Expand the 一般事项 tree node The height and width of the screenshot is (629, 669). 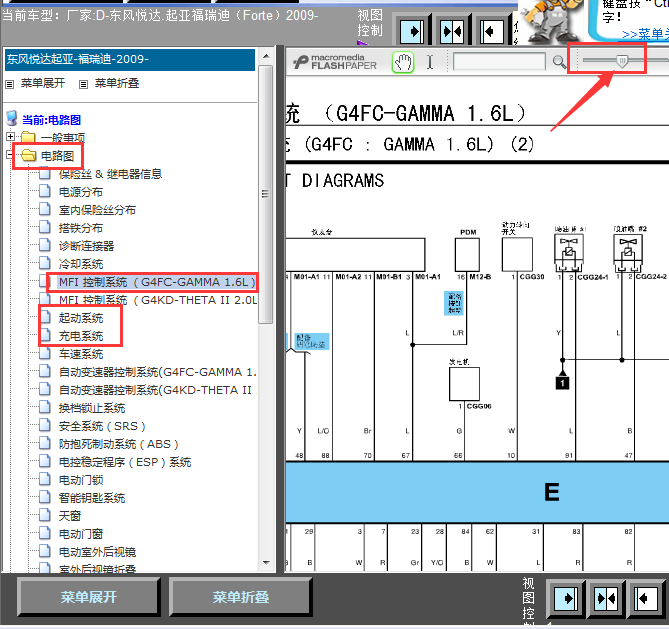click(11, 137)
